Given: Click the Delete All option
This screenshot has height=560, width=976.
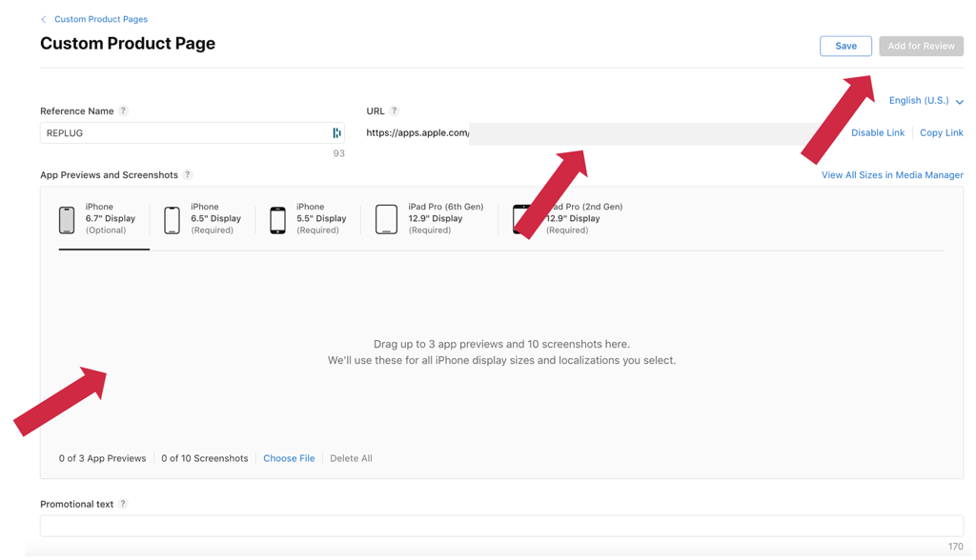Looking at the screenshot, I should pos(351,459).
